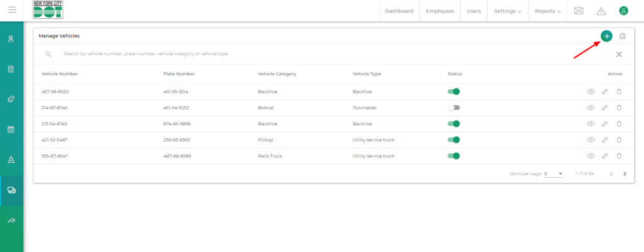Image resolution: width=644 pixels, height=252 pixels.
Task: Click the vehicle search input field
Action: pos(252,54)
